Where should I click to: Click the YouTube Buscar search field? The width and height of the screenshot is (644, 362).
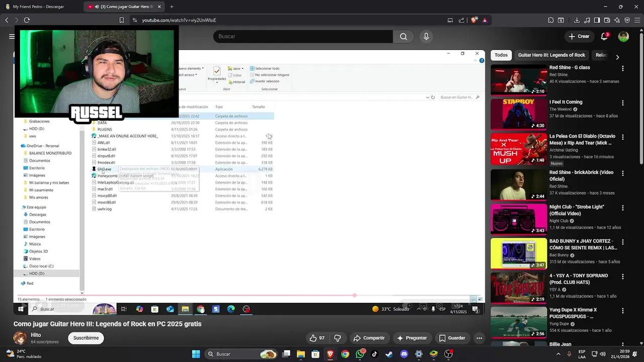(x=303, y=36)
